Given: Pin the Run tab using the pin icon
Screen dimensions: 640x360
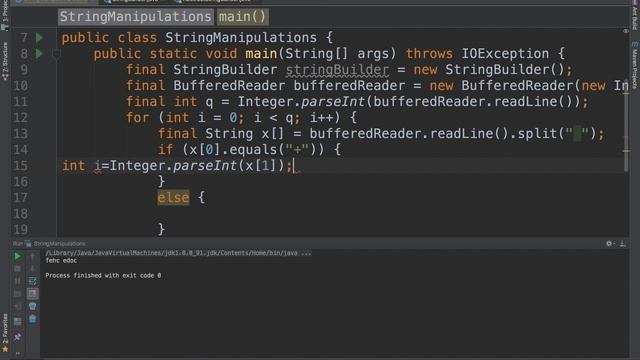Looking at the screenshot, I should click(x=18, y=337).
